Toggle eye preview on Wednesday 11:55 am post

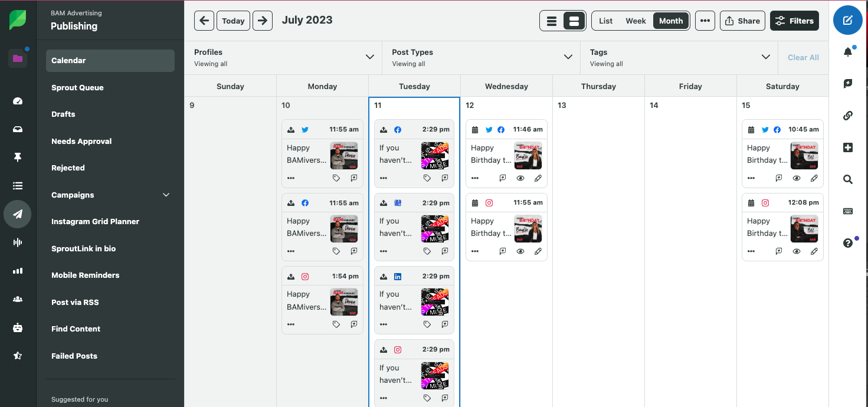[x=520, y=251]
